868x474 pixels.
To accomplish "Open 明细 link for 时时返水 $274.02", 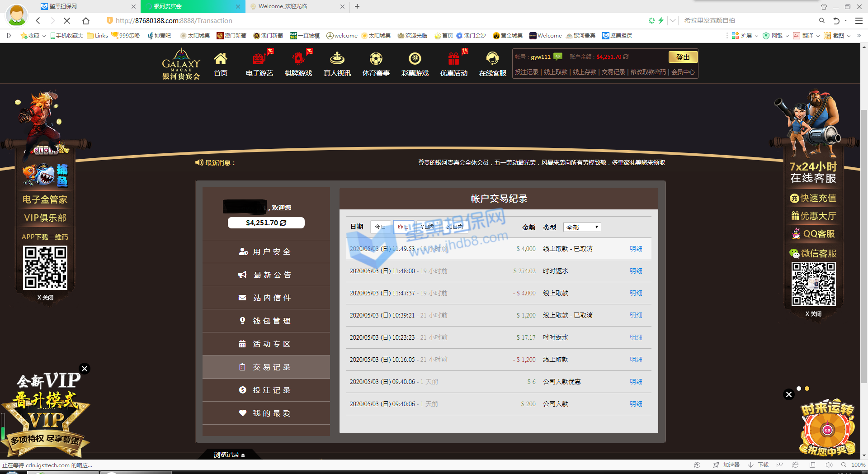I will point(636,271).
